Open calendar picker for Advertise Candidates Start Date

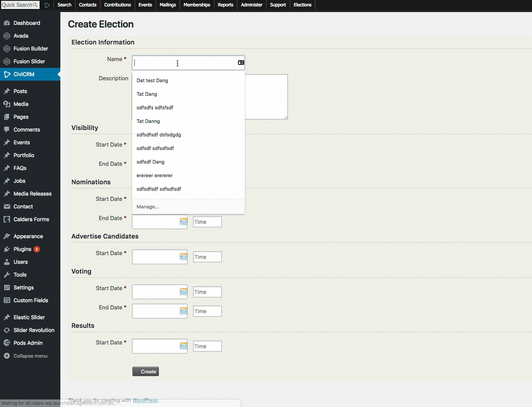(183, 257)
